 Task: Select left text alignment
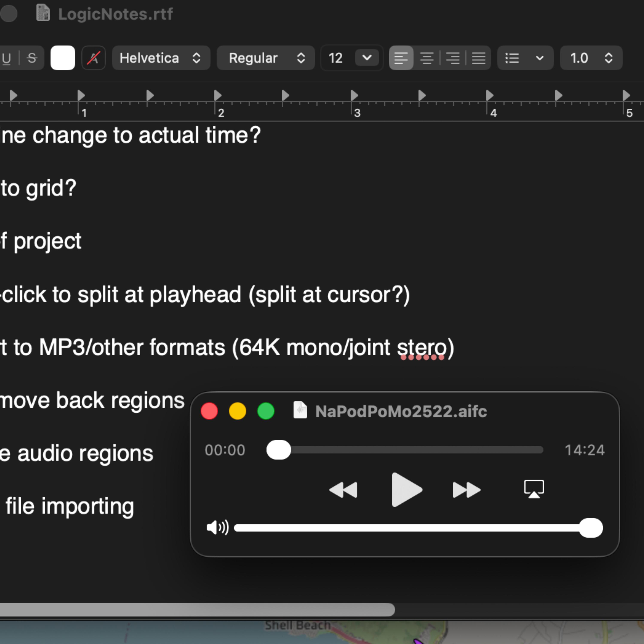point(401,58)
